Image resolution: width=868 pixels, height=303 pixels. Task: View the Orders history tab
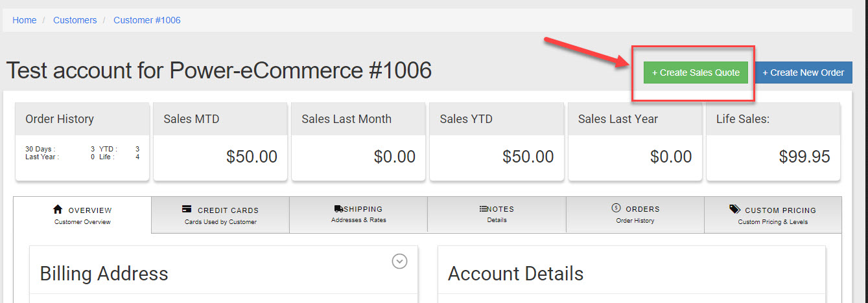(635, 214)
